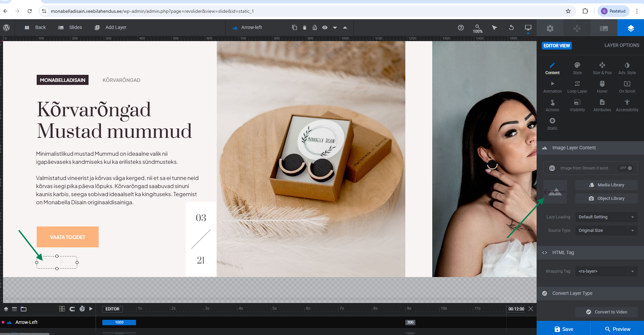Toggle layer visibility with the eye icon
The height and width of the screenshot is (335, 644).
click(x=325, y=28)
